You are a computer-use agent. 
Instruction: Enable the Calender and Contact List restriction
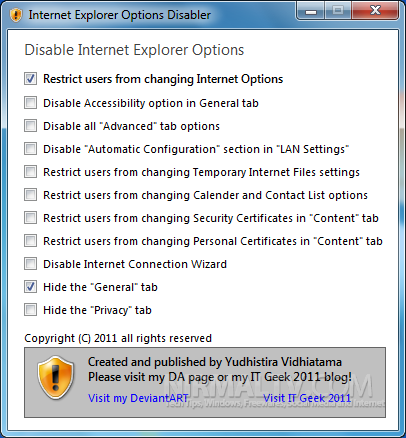pyautogui.click(x=30, y=195)
